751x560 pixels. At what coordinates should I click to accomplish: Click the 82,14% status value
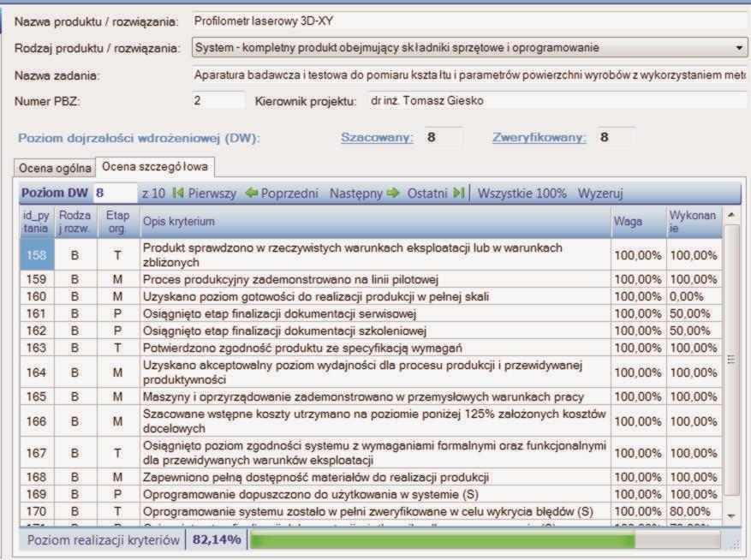point(217,540)
